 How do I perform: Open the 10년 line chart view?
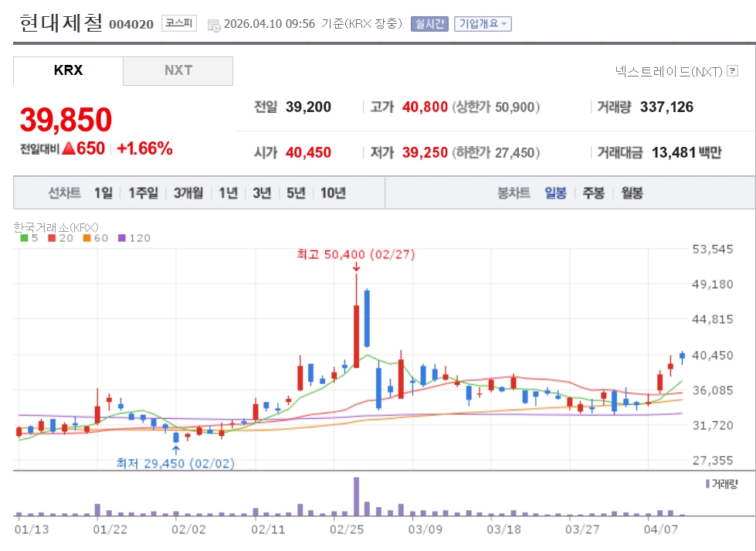[x=333, y=193]
